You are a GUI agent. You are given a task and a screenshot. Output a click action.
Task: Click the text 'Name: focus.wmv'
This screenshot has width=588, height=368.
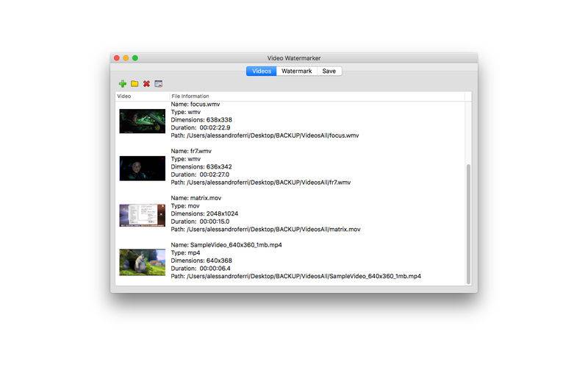196,104
